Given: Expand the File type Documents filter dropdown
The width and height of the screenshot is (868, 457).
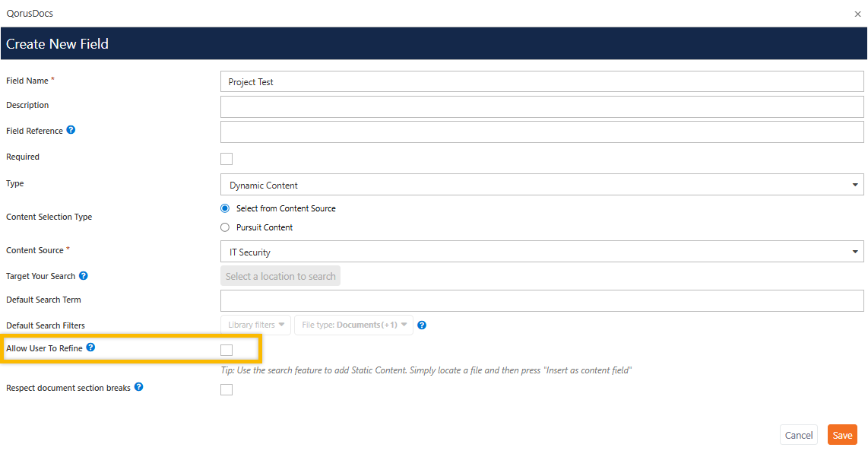Looking at the screenshot, I should click(x=353, y=325).
